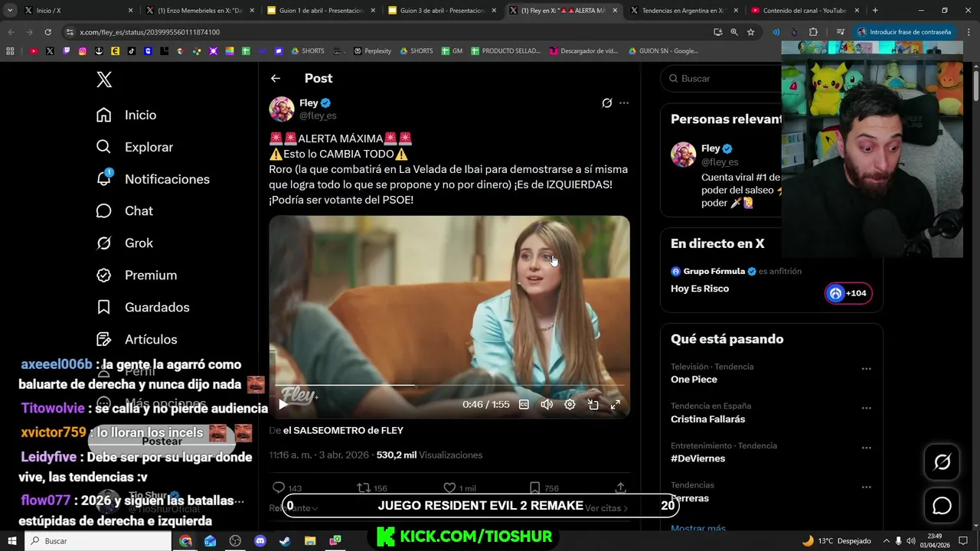Open the floating Grok button
Viewport: 980px width, 551px height.
[942, 461]
